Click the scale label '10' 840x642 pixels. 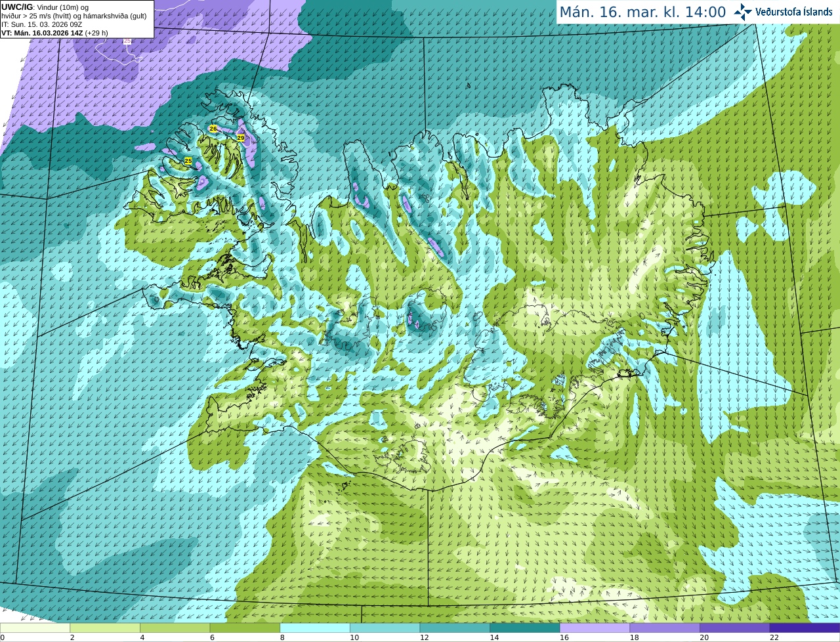pyautogui.click(x=354, y=637)
